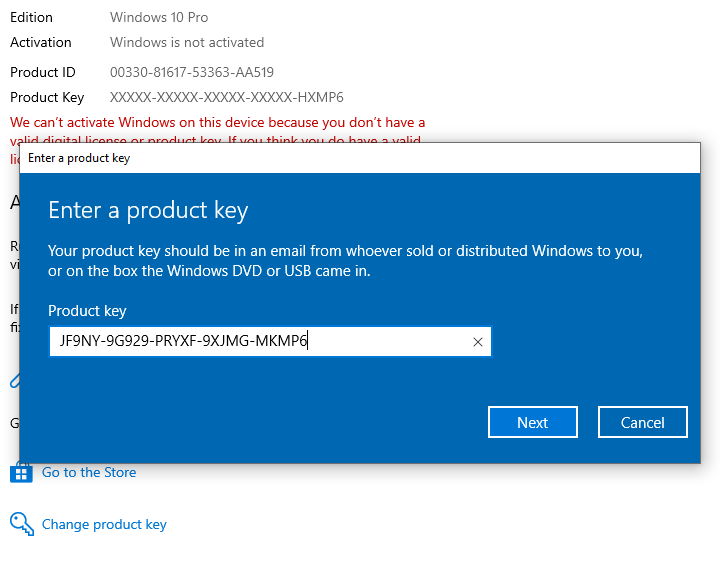Click the 'Windows is not activated' status text
This screenshot has height=561, width=720.
pos(187,42)
